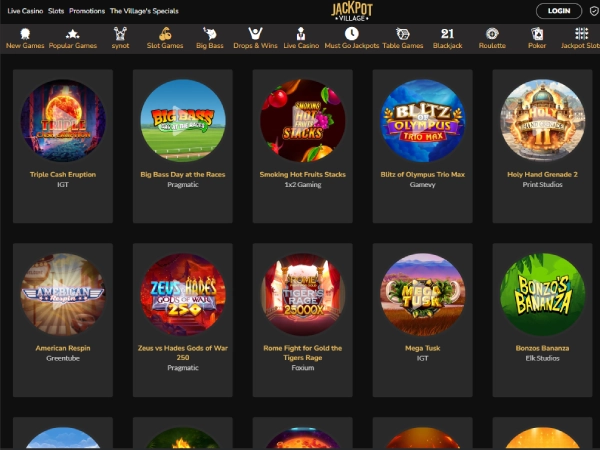Screen dimensions: 600x450
Task: Select the Popular Games stars icon
Action: click(72, 34)
